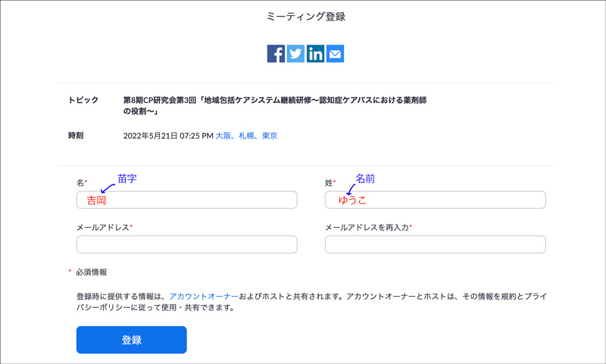Click the メールアドレスを再入力 field
This screenshot has height=364, width=606.
435,244
